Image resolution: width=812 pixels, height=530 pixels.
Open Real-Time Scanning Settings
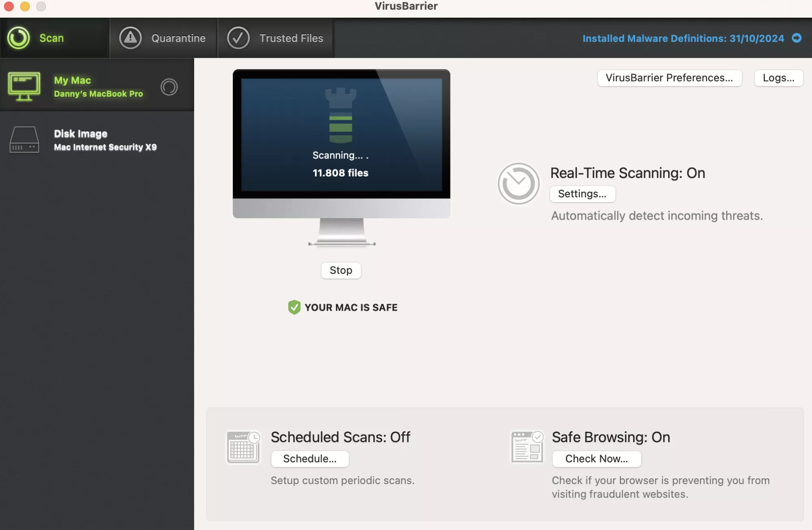(582, 194)
